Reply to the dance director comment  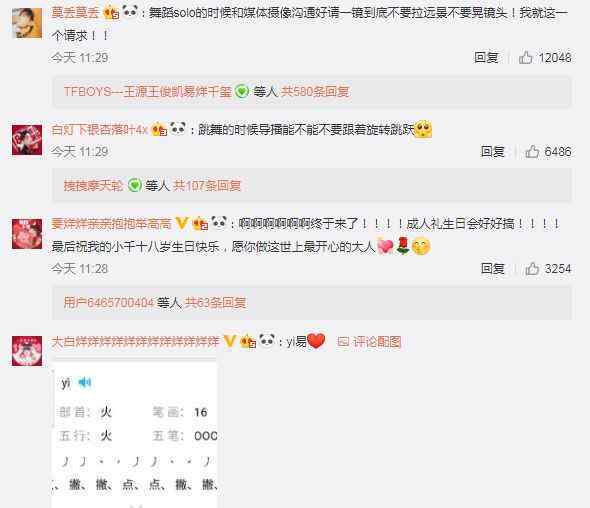[492, 152]
